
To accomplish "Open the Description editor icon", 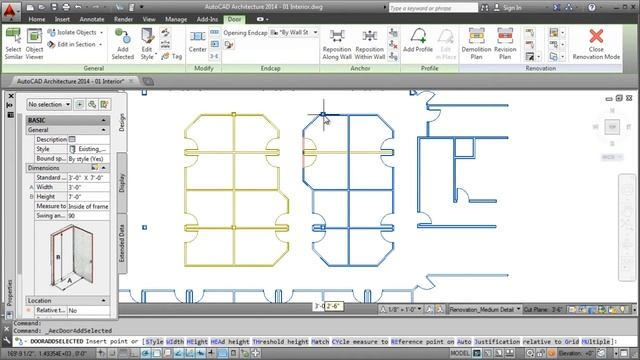I will (x=72, y=139).
